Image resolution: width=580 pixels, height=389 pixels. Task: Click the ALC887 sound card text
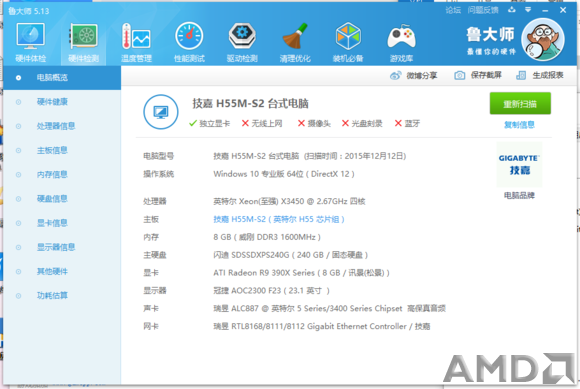click(x=330, y=308)
